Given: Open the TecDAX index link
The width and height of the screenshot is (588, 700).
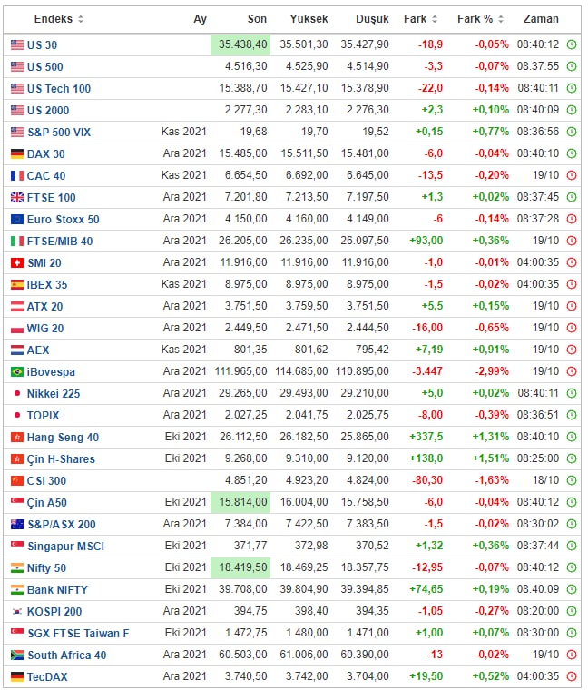Looking at the screenshot, I should tap(47, 677).
